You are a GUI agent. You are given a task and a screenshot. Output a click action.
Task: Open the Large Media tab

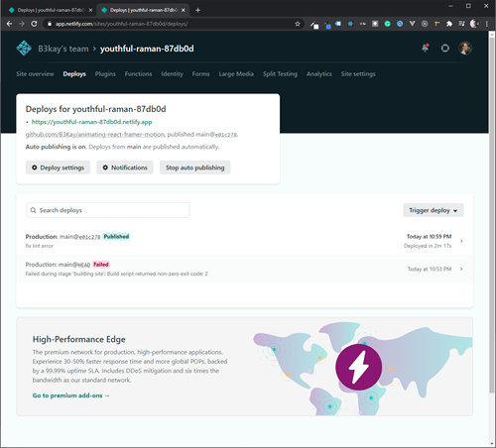(236, 74)
